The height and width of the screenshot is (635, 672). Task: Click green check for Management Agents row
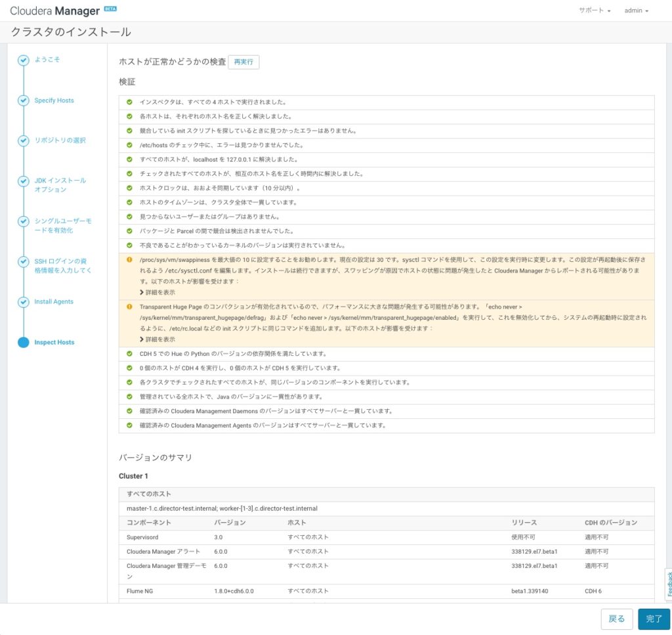(x=129, y=426)
